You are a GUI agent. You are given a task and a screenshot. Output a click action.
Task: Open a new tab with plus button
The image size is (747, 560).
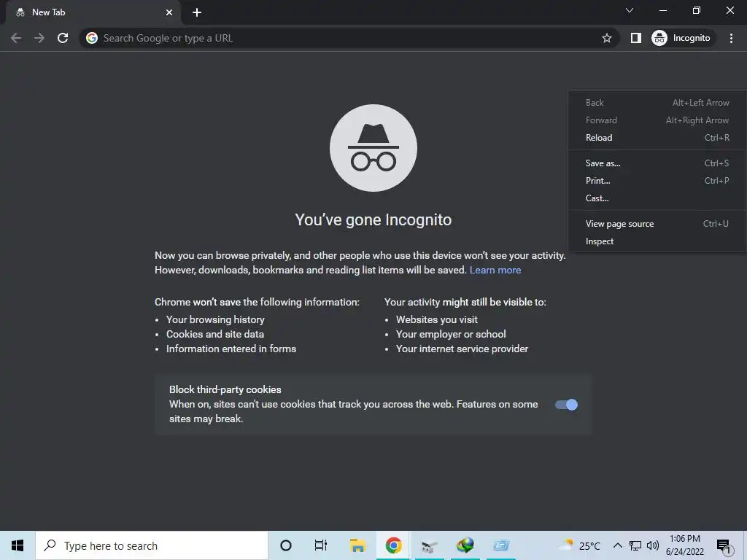click(x=197, y=12)
